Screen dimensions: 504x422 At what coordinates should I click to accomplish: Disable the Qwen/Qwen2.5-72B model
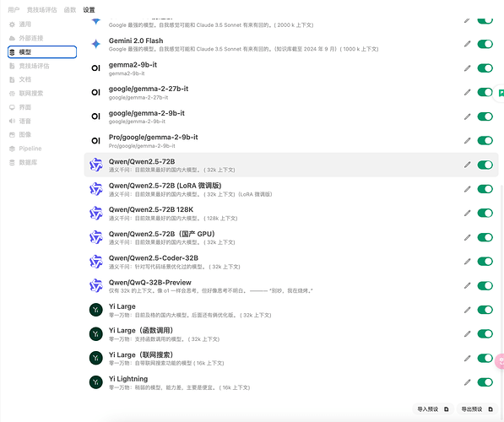485,165
